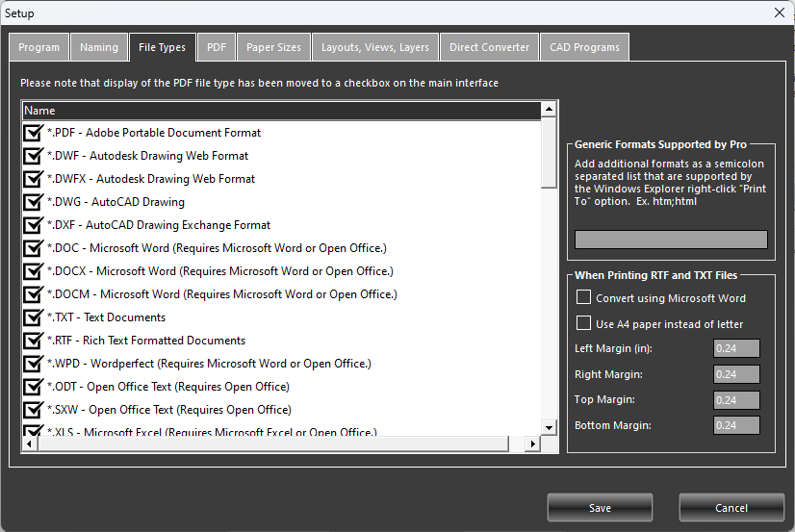Image resolution: width=795 pixels, height=532 pixels.
Task: Click the Left Margin input field
Action: [736, 348]
